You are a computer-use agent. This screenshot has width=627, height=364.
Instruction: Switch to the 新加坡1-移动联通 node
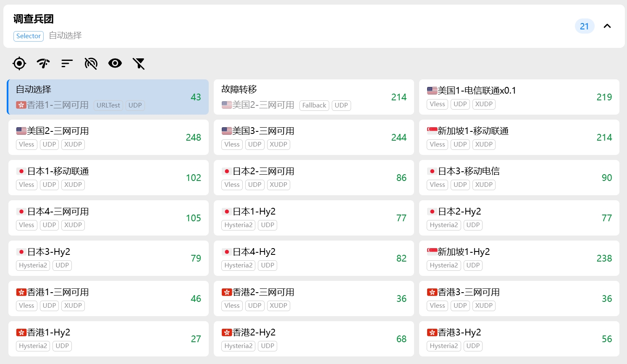[519, 137]
